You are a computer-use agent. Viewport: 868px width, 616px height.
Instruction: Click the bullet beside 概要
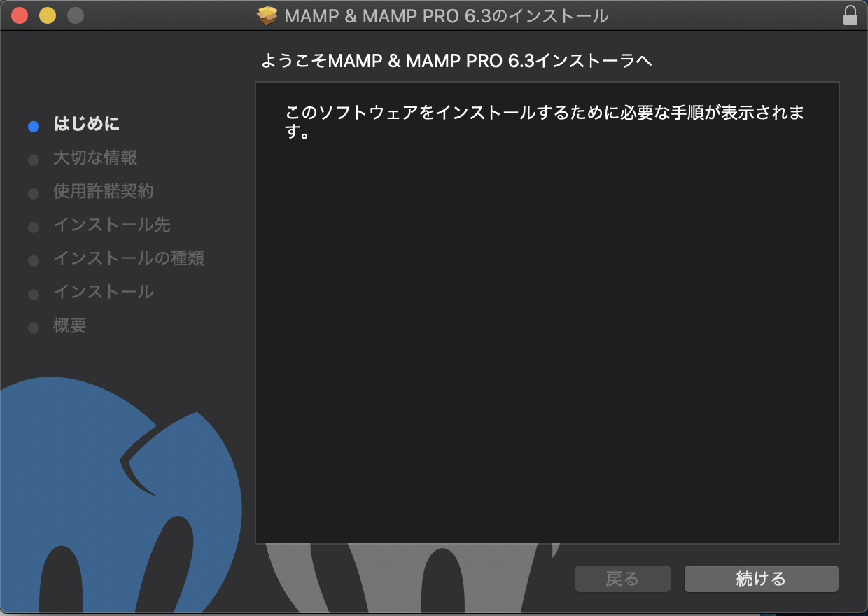(33, 327)
